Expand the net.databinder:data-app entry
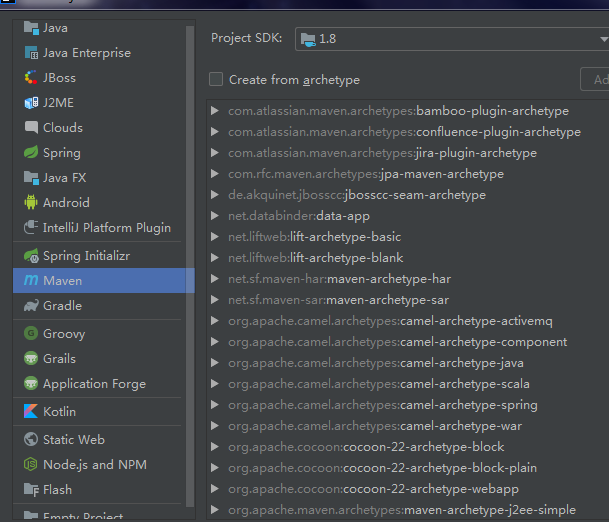This screenshot has height=522, width=609. point(214,216)
